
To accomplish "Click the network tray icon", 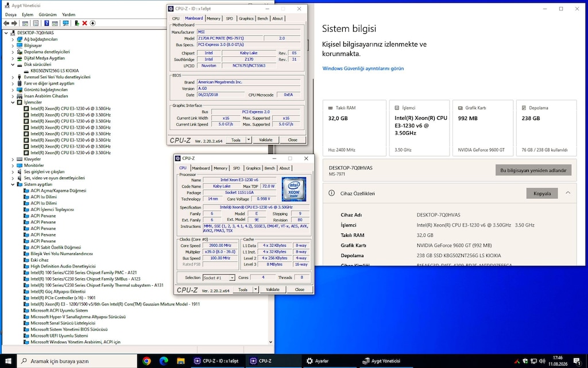I will click(x=533, y=361).
